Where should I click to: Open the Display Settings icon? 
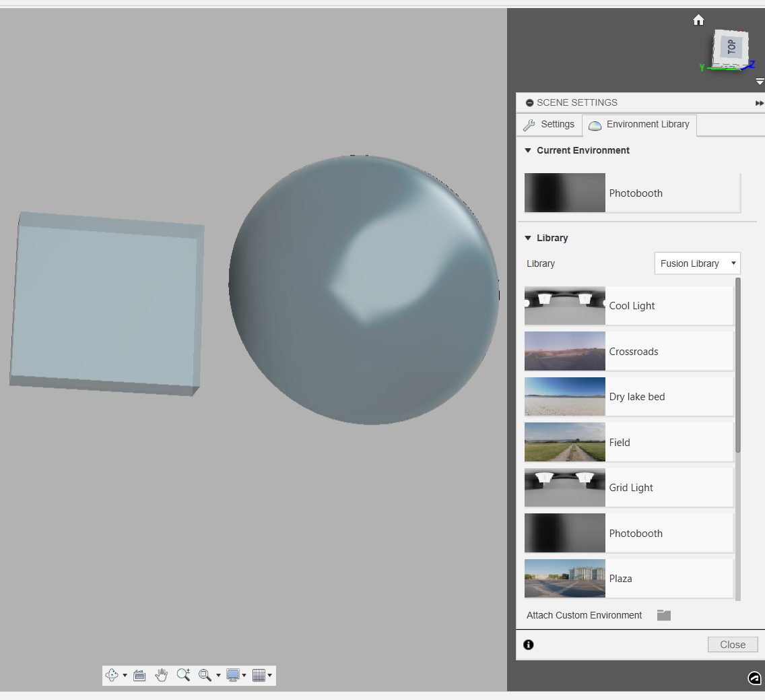(x=233, y=675)
